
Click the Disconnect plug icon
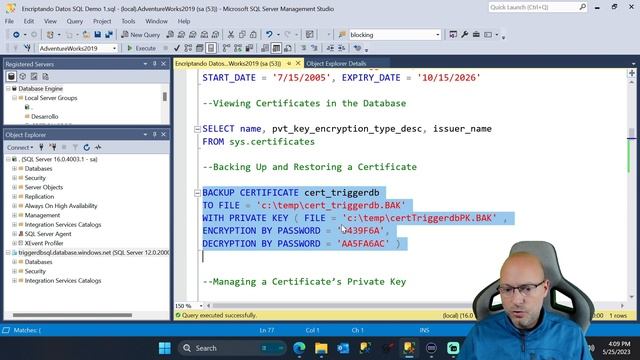click(53, 147)
